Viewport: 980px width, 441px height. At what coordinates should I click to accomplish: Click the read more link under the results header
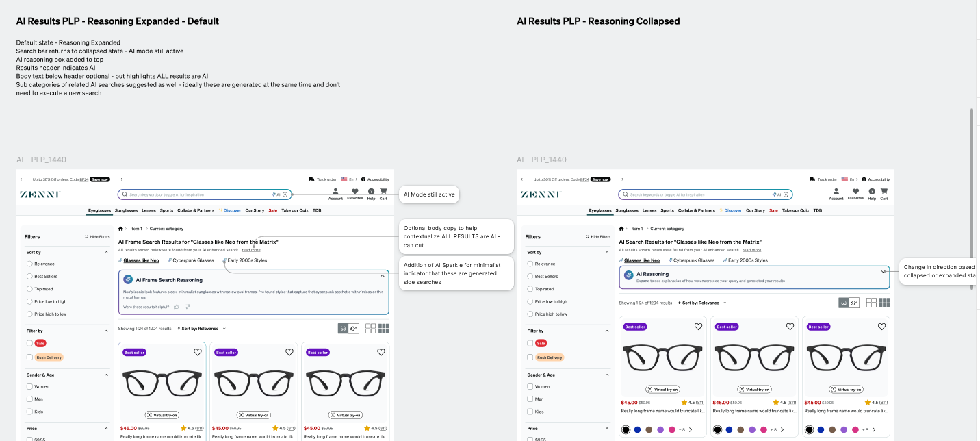coord(251,250)
